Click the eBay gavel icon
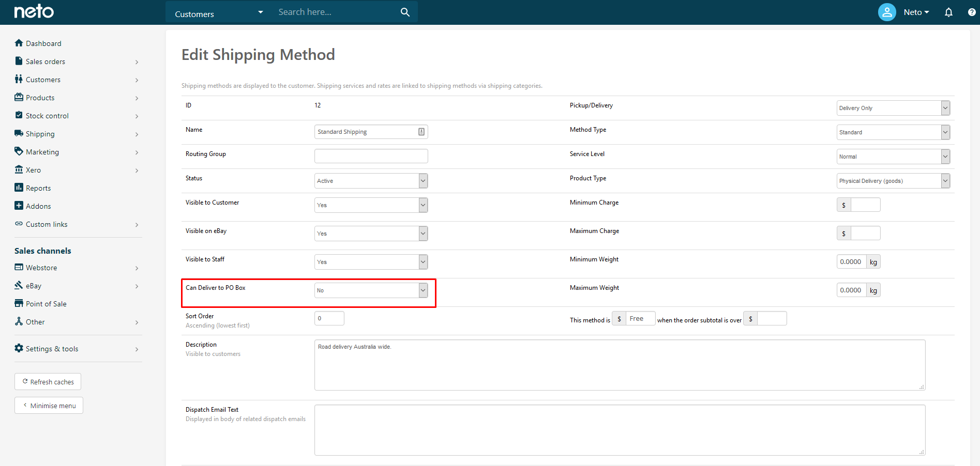This screenshot has width=980, height=466. click(x=19, y=285)
